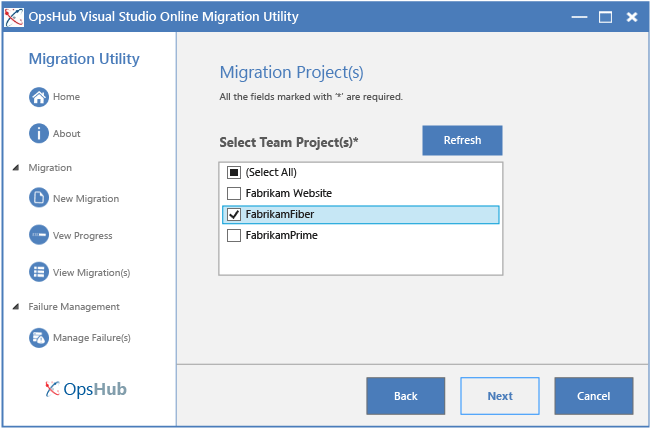Viewport: 650px width, 428px height.
Task: Check the Fabrikam Website checkbox
Action: click(234, 193)
